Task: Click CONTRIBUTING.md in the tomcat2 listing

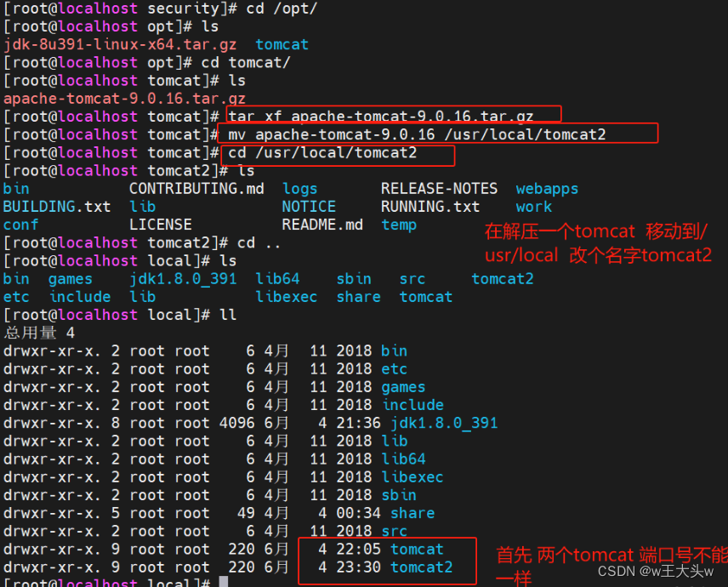Action: 196,189
